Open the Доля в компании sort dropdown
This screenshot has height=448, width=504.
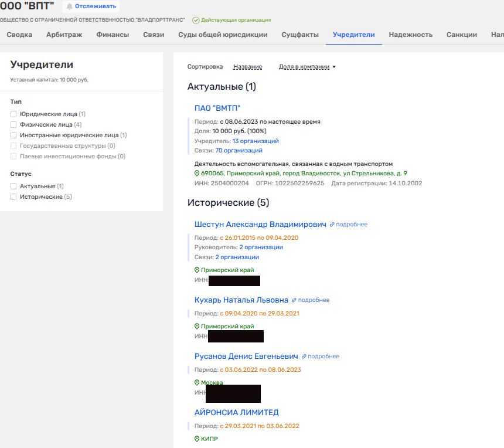pos(307,67)
